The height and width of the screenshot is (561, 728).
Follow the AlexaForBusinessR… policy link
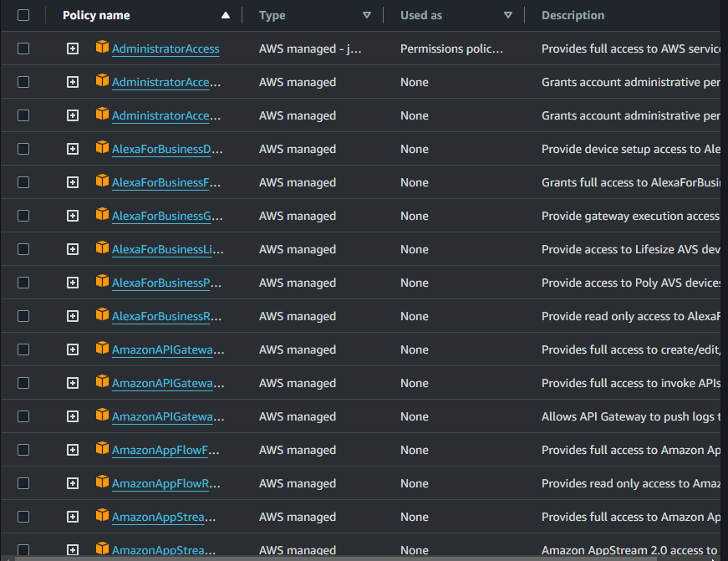click(x=166, y=316)
